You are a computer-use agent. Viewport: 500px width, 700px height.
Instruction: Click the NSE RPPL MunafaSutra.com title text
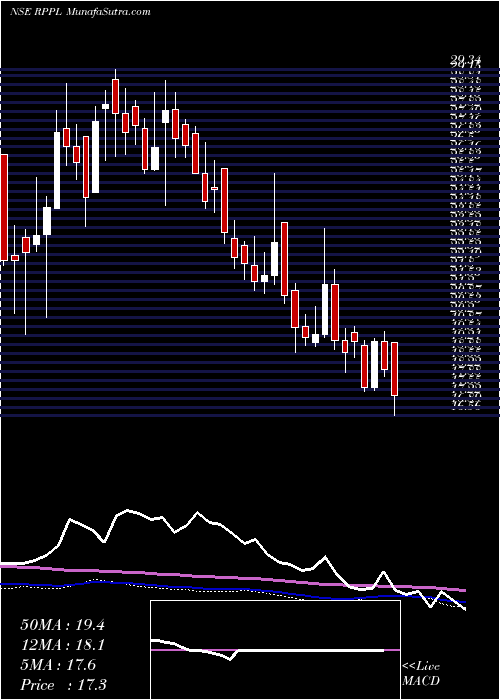80,12
